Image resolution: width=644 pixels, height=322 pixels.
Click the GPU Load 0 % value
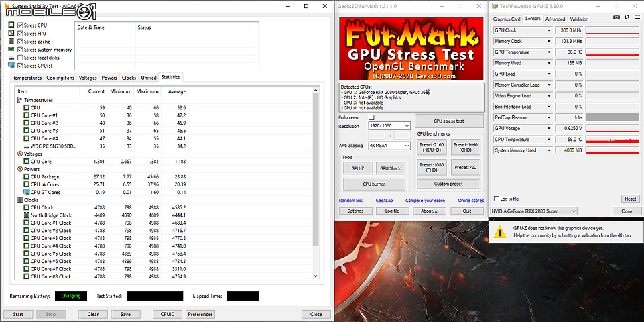pos(569,74)
